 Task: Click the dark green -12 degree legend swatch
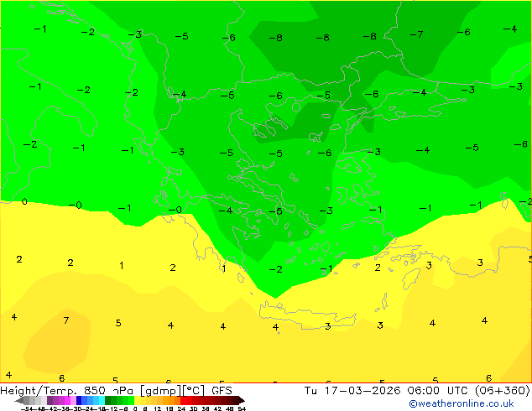[x=108, y=400]
